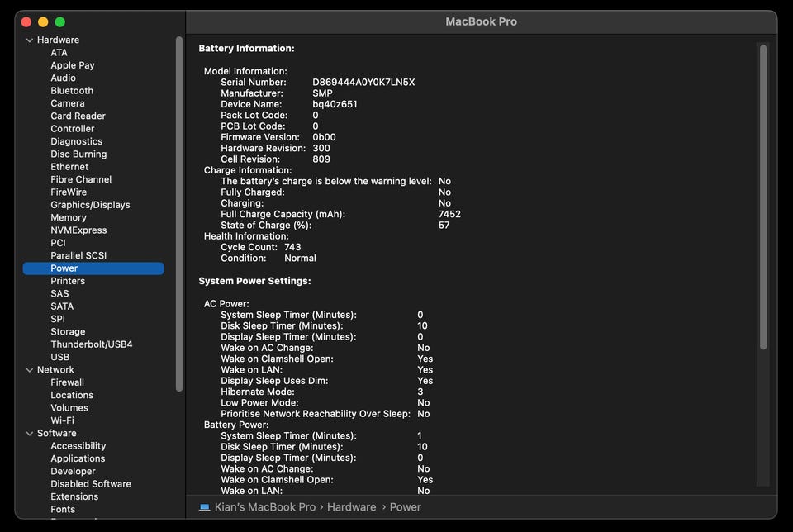The width and height of the screenshot is (793, 532).
Task: Select ATA in the sidebar
Action: tap(59, 53)
